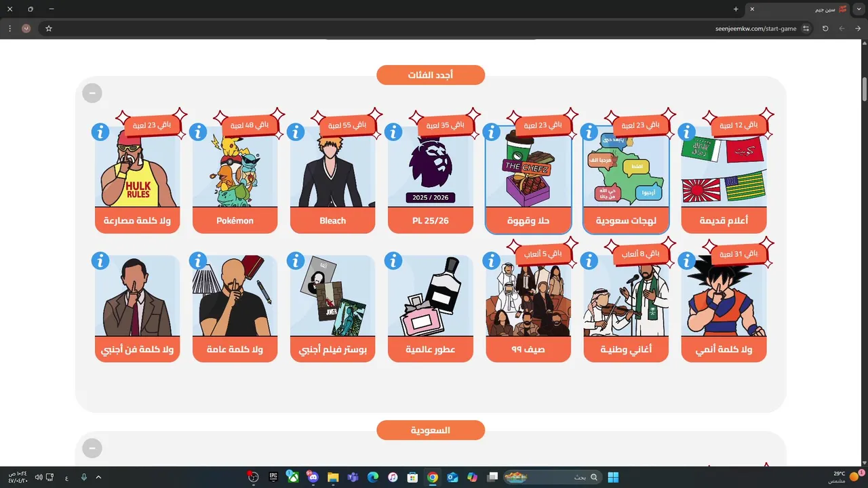
Task: Open info icon for أغاني وطنية card
Action: coord(589,261)
